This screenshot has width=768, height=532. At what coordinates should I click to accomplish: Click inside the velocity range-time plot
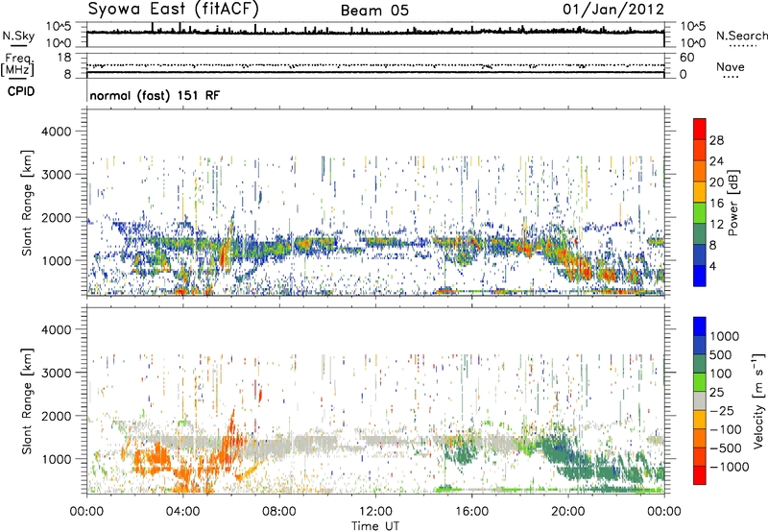pos(375,400)
